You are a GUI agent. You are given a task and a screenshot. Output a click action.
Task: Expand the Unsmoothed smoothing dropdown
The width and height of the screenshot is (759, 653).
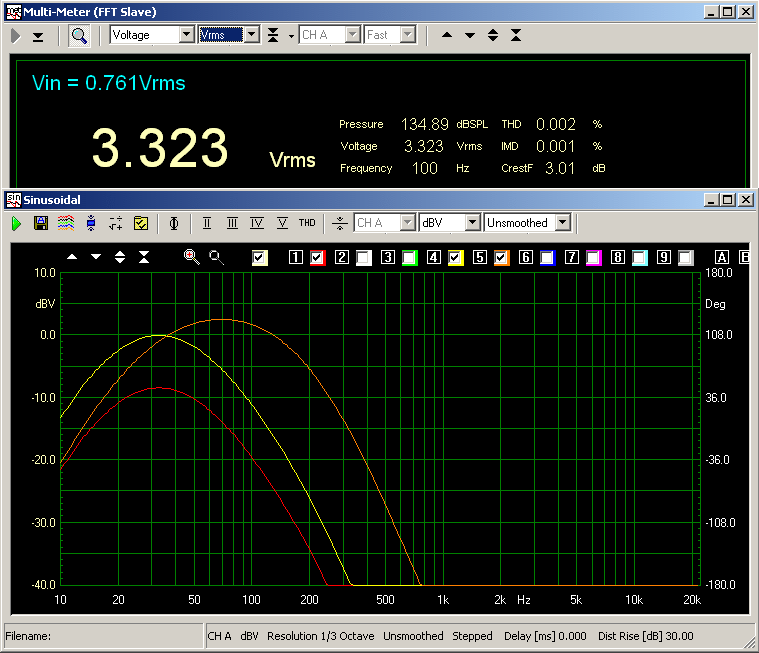563,223
